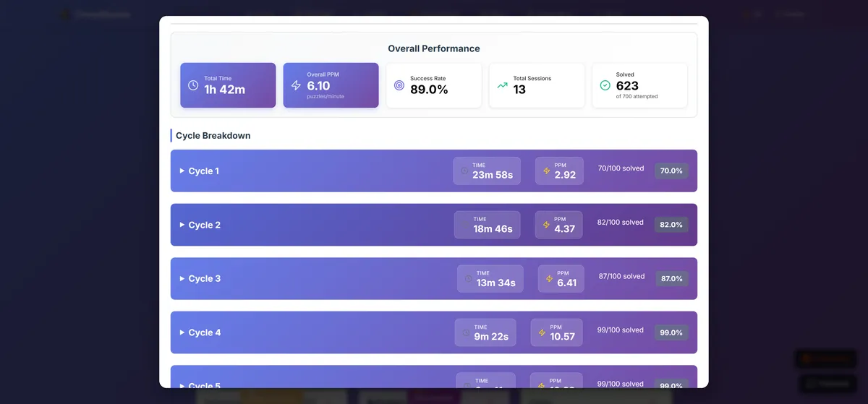Click the yellow lightning icon in Cycle 3 PPM
This screenshot has width=868, height=404.
550,279
